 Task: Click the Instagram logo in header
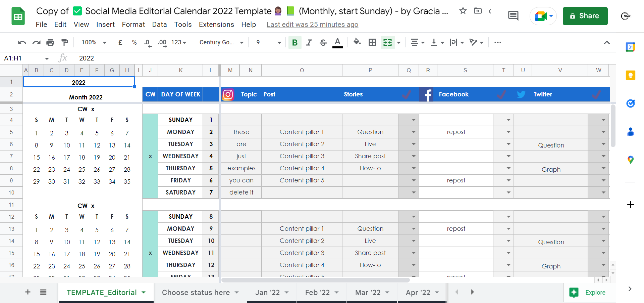[228, 94]
